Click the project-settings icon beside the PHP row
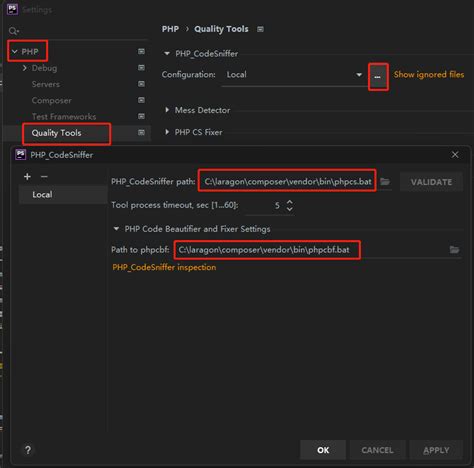This screenshot has width=474, height=468. coord(141,51)
